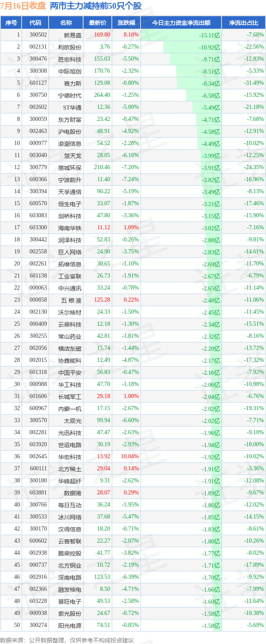Click the 代码 column header
This screenshot has height=644, width=266.
[35, 23]
